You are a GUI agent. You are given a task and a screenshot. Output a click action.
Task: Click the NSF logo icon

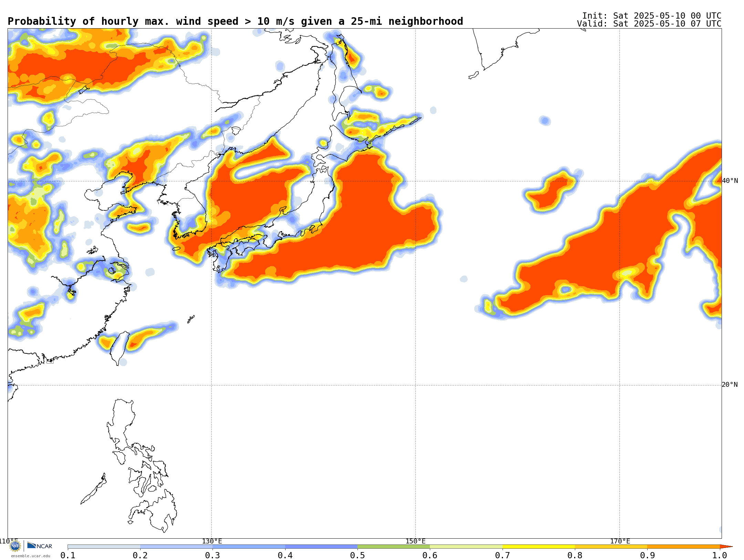(15, 546)
